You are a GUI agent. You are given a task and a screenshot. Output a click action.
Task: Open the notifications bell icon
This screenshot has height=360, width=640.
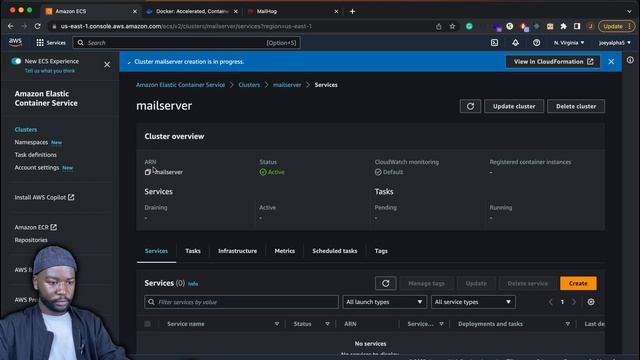click(516, 42)
